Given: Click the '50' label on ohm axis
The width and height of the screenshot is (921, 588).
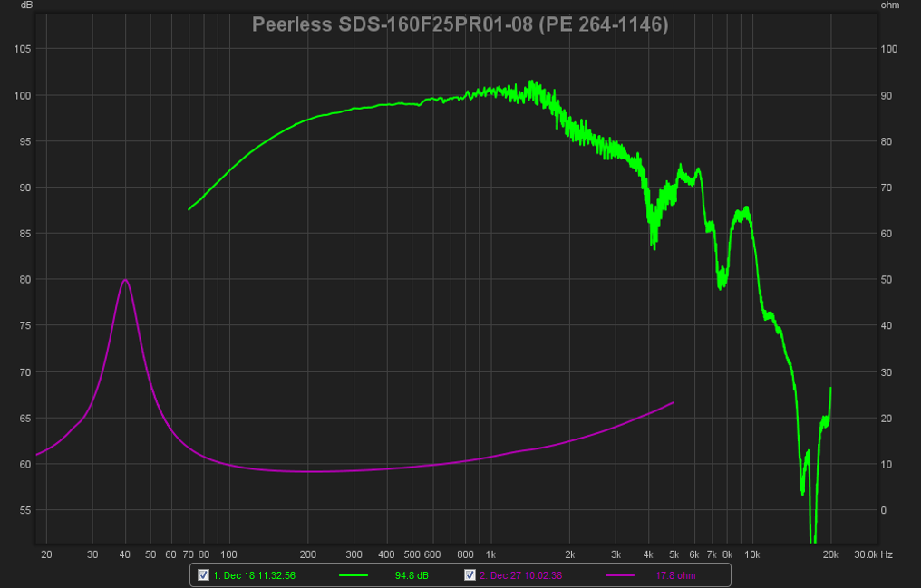Looking at the screenshot, I should pyautogui.click(x=887, y=280).
